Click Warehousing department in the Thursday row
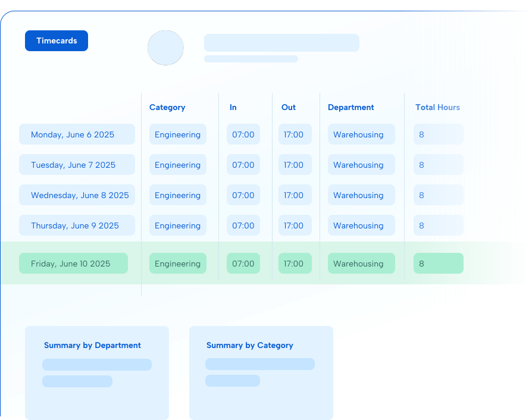The image size is (532, 420). pos(361,225)
